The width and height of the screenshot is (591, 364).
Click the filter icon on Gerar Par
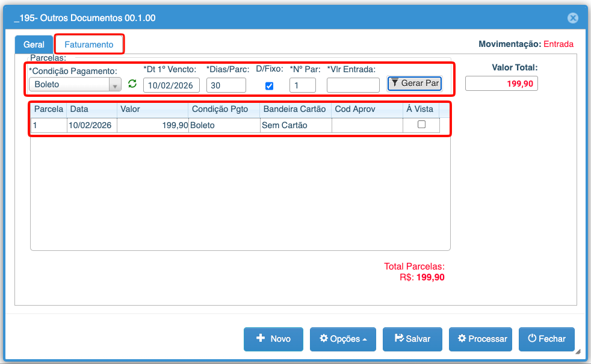[x=395, y=83]
